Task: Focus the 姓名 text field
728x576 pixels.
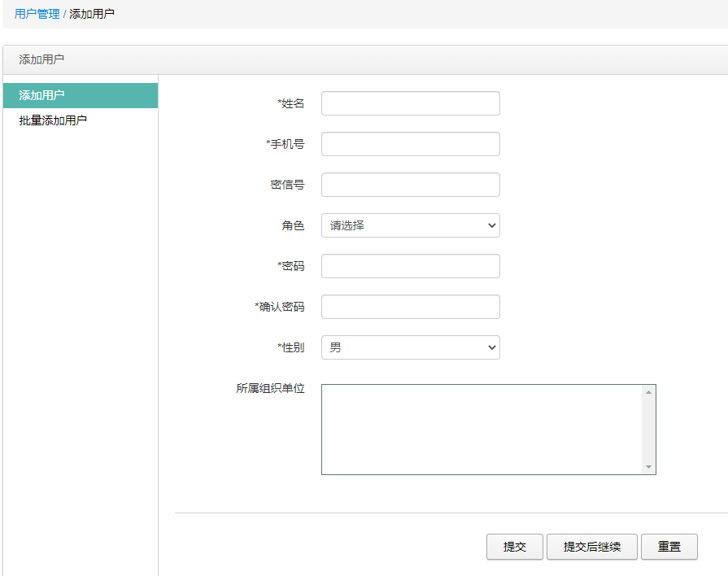Action: pos(410,103)
